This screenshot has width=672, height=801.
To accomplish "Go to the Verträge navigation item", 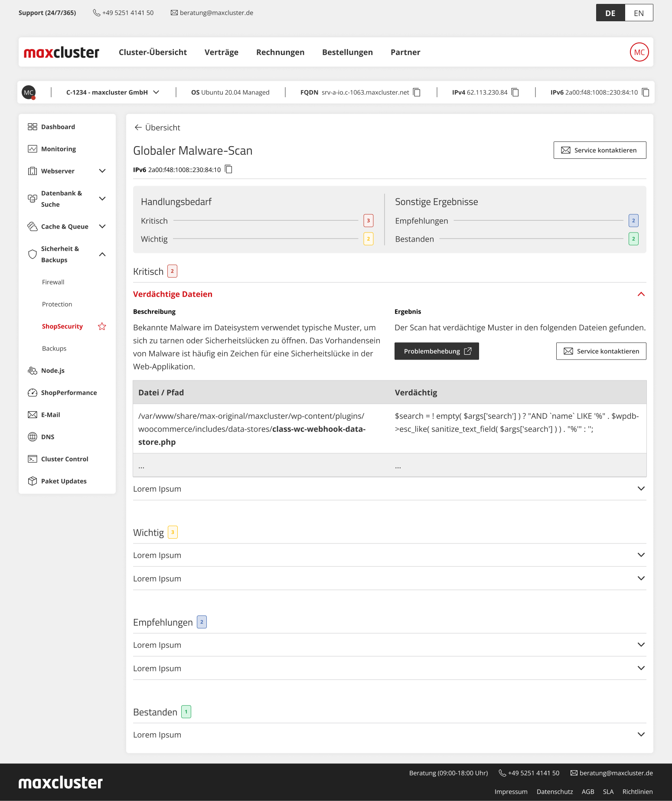I will (222, 52).
